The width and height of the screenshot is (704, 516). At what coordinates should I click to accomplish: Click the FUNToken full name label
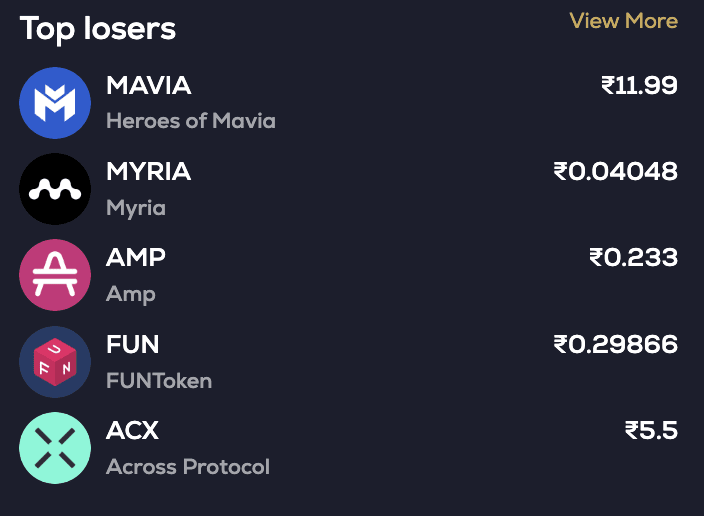(x=159, y=381)
